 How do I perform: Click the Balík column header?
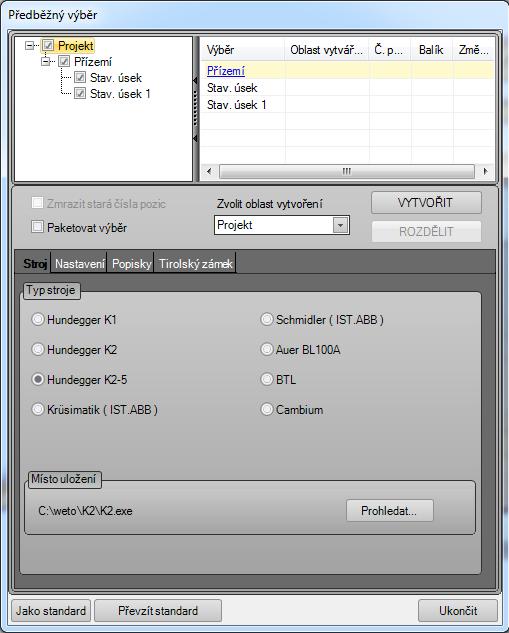point(431,50)
